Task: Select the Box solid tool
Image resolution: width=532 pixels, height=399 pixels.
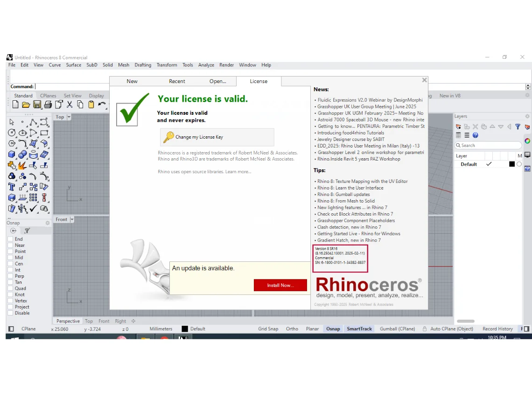Action: point(12,154)
